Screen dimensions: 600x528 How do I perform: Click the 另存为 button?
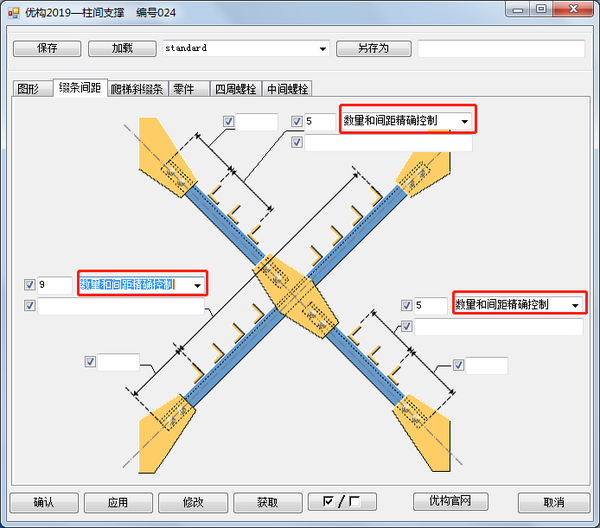pyautogui.click(x=372, y=48)
